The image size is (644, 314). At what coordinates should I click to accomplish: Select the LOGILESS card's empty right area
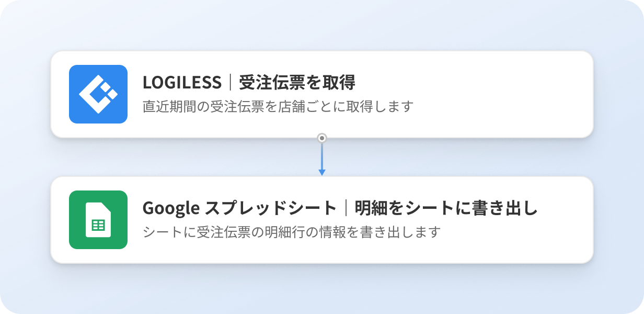502,94
